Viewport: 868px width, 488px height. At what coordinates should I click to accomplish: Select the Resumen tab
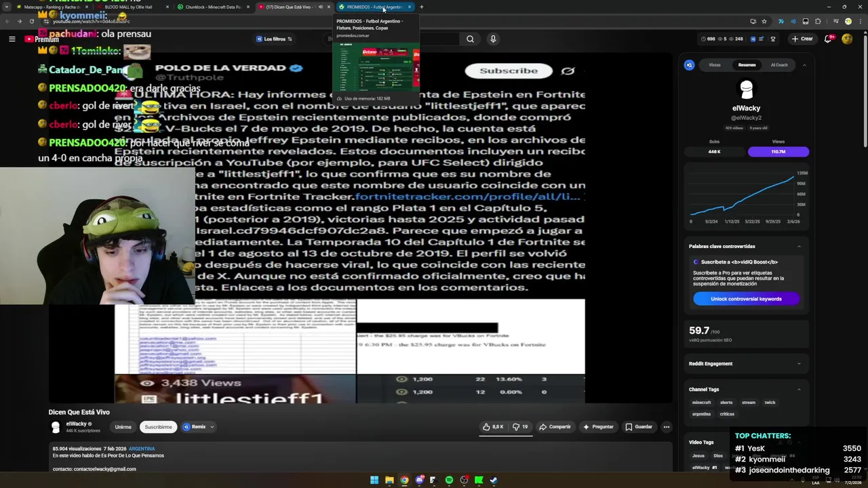click(x=747, y=65)
